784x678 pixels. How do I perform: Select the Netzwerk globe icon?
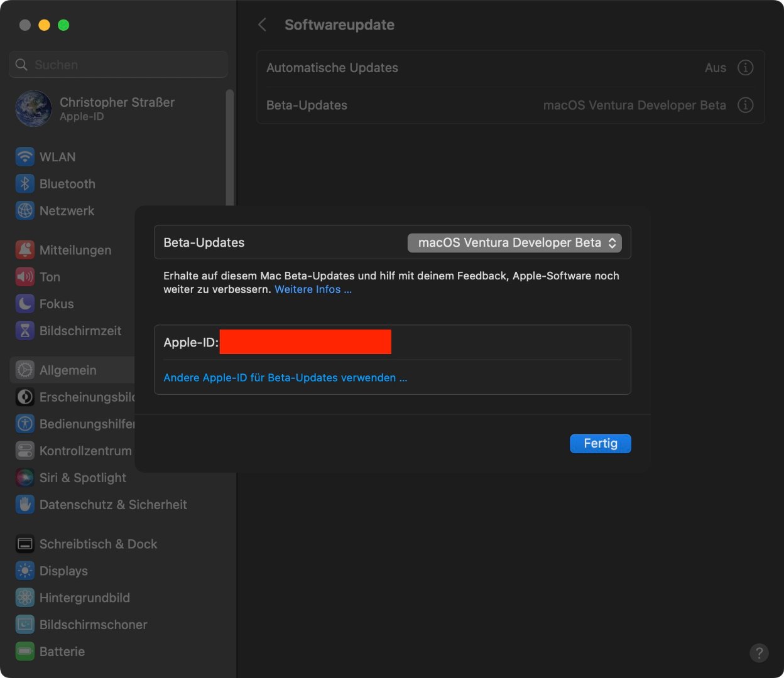point(25,211)
